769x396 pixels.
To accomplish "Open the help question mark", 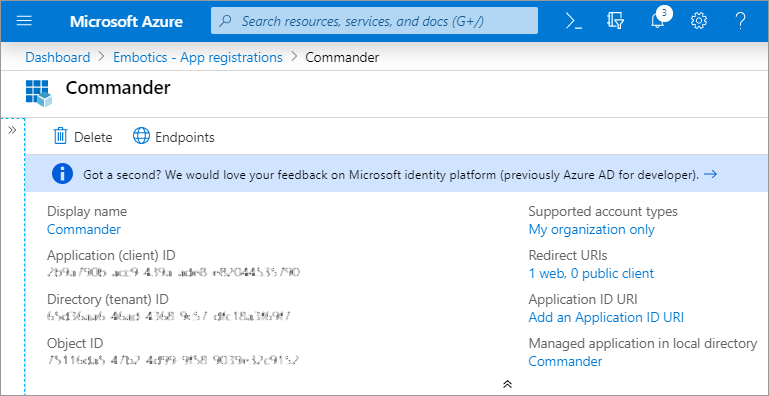I will pyautogui.click(x=740, y=21).
